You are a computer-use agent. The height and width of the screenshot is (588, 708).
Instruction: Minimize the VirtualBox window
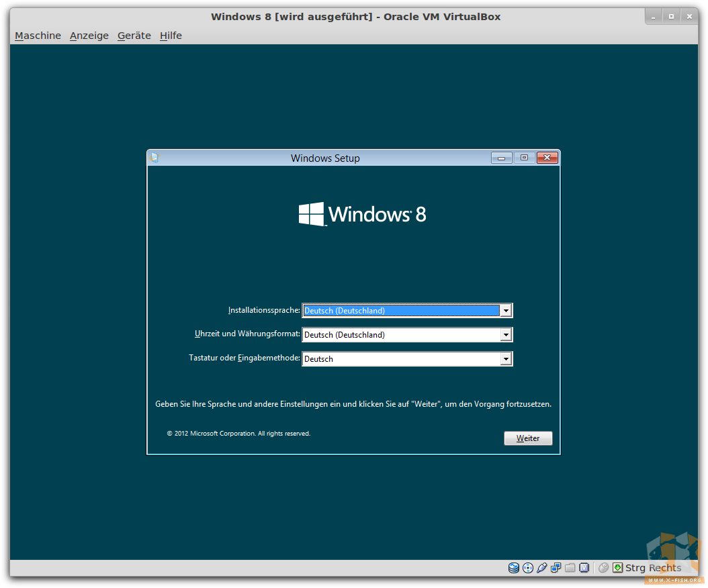click(653, 17)
